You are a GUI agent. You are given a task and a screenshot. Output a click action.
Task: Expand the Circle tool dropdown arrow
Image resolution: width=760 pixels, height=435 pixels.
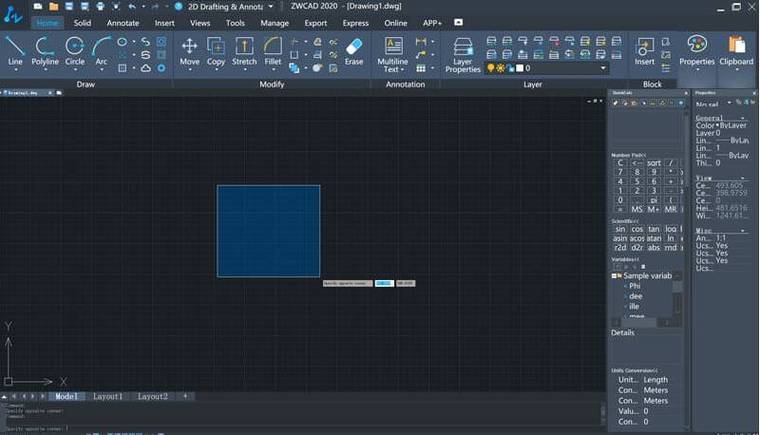[75, 70]
